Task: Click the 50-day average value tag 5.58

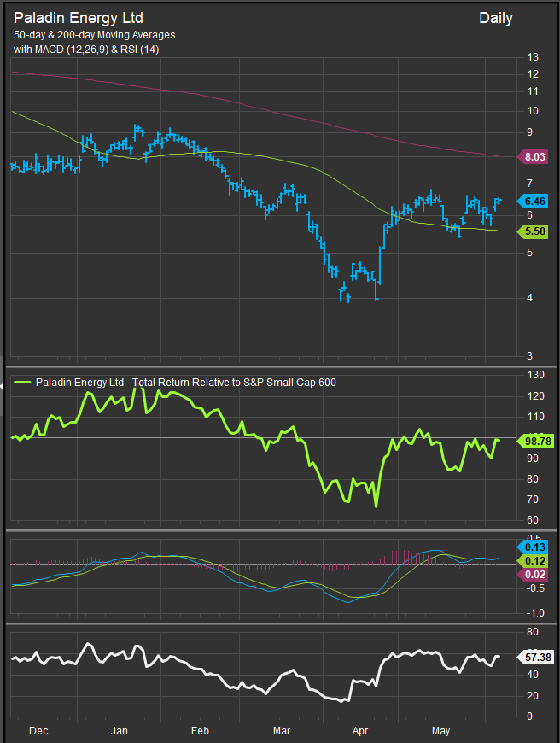Action: point(534,231)
